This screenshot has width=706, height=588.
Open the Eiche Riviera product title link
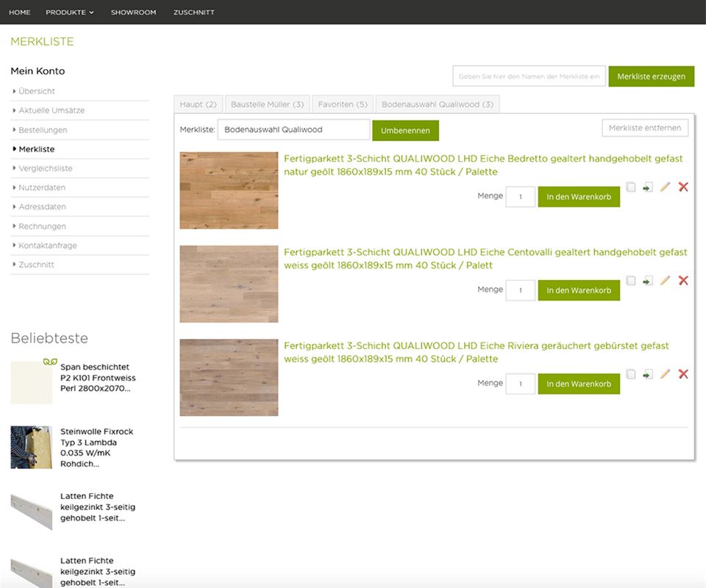[477, 352]
